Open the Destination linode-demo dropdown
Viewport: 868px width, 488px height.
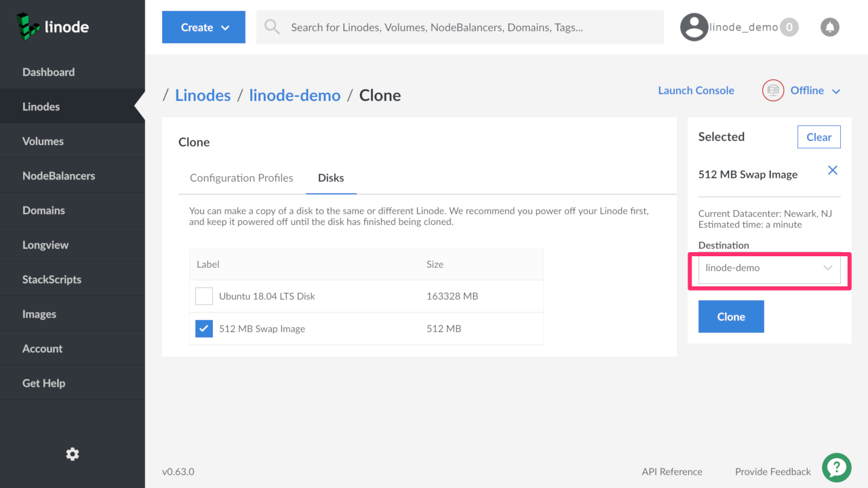pyautogui.click(x=769, y=268)
